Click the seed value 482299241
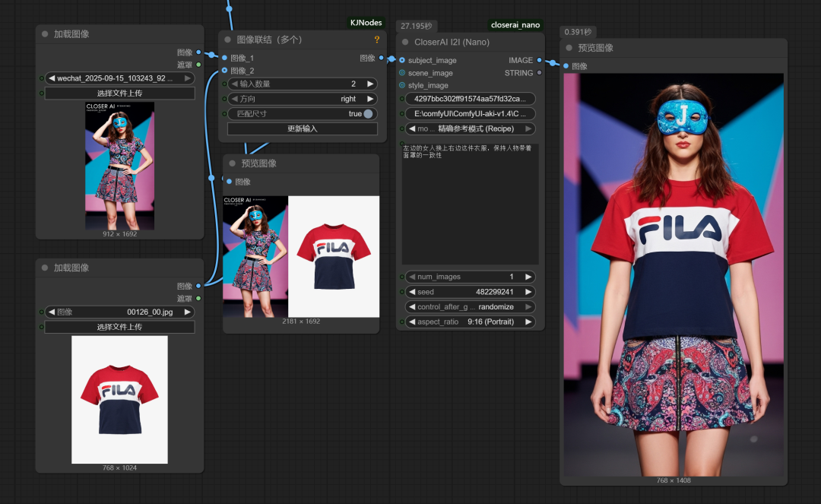Screen dimensions: 821x504 (x=494, y=292)
